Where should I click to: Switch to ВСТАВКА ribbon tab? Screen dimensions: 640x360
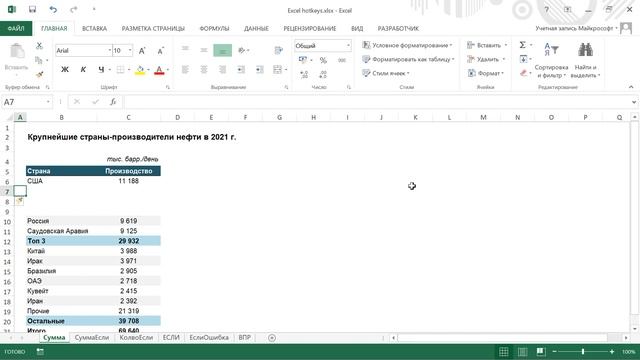coord(94,29)
